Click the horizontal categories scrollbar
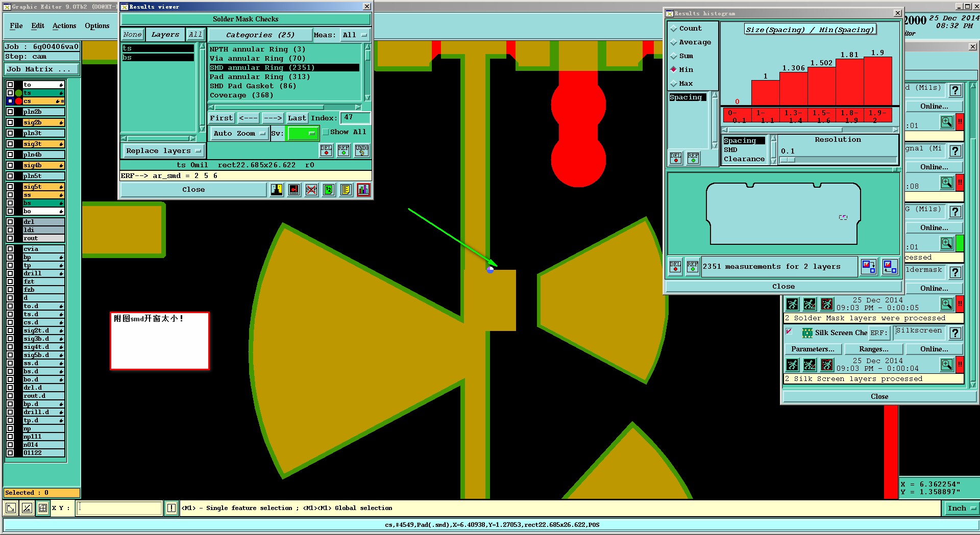Screen dimensions: 980x535 [285, 108]
